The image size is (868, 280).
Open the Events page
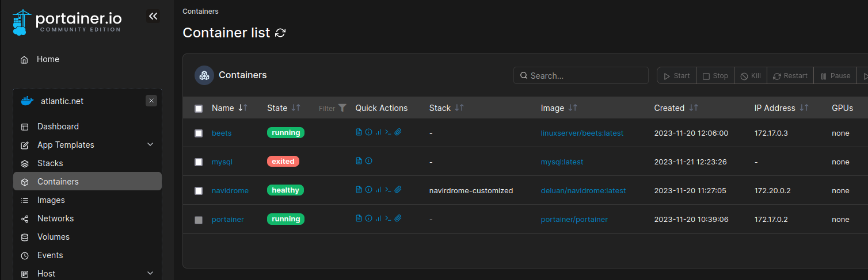point(87,255)
